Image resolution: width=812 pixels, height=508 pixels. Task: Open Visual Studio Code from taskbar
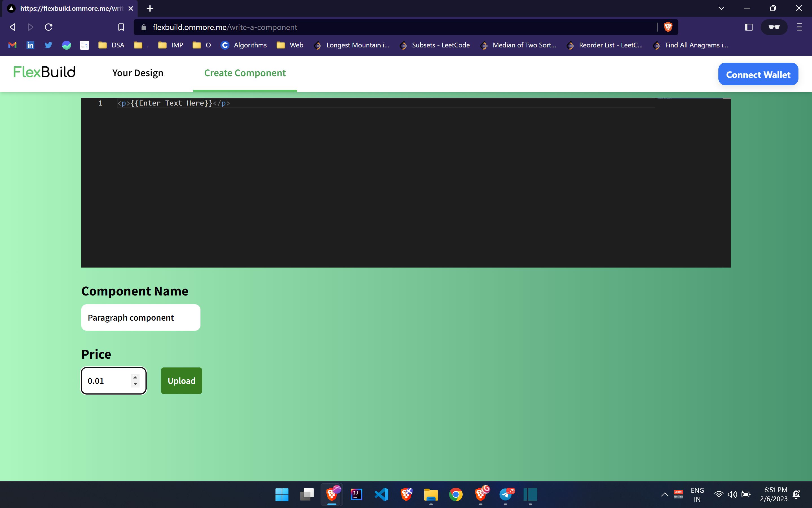(381, 494)
